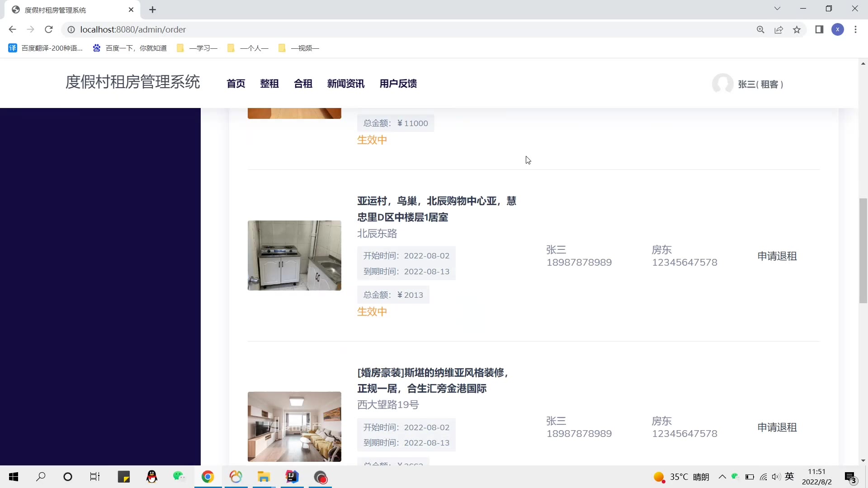Reload the page with refresh icon

(x=49, y=29)
